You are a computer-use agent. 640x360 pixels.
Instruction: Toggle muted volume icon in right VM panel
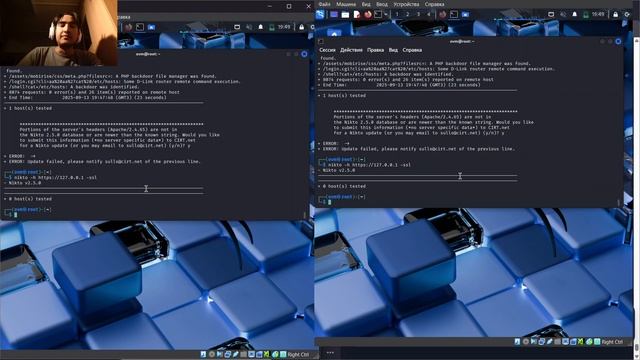tap(563, 14)
